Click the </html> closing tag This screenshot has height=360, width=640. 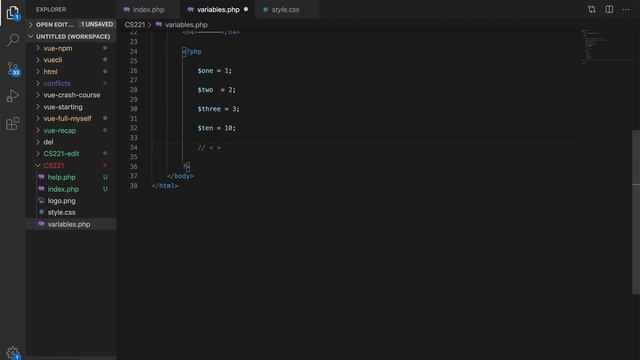tap(165, 186)
